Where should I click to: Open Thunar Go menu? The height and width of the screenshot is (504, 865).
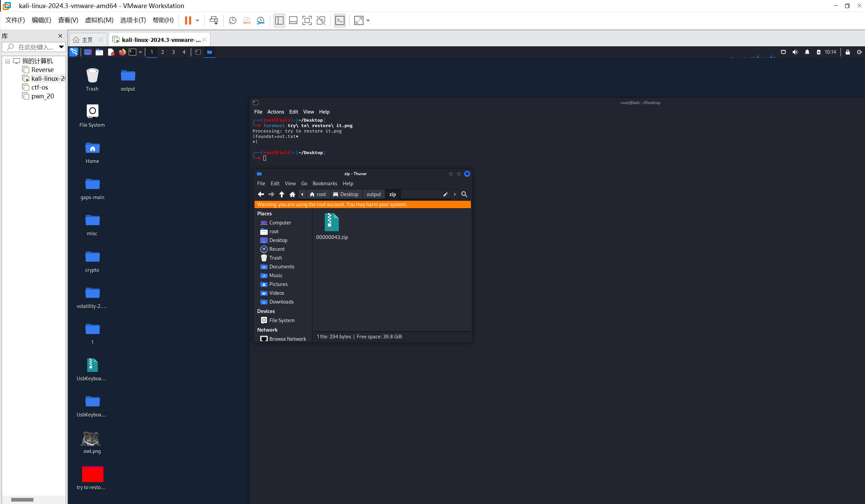(x=304, y=183)
